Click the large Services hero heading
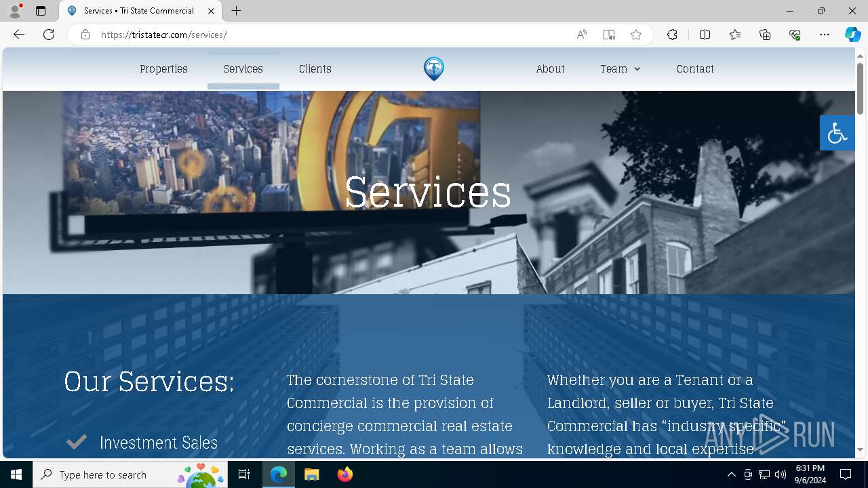Viewport: 868px width, 488px height. pyautogui.click(x=428, y=192)
